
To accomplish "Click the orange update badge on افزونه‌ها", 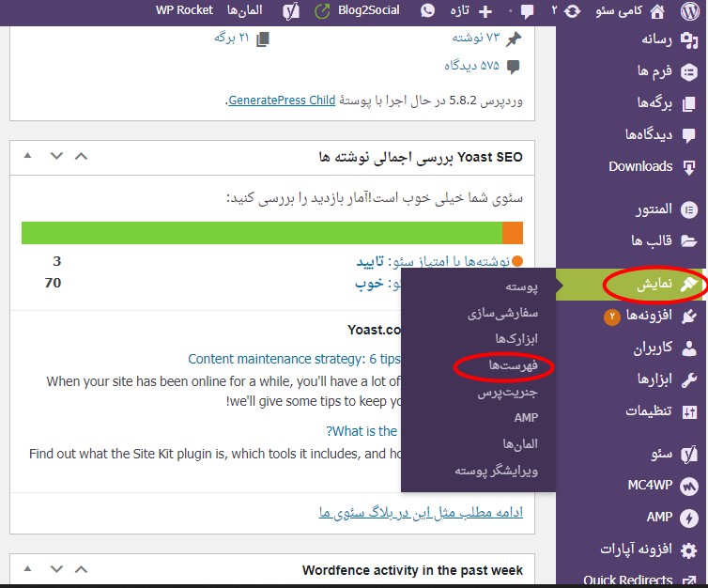I will 612,317.
